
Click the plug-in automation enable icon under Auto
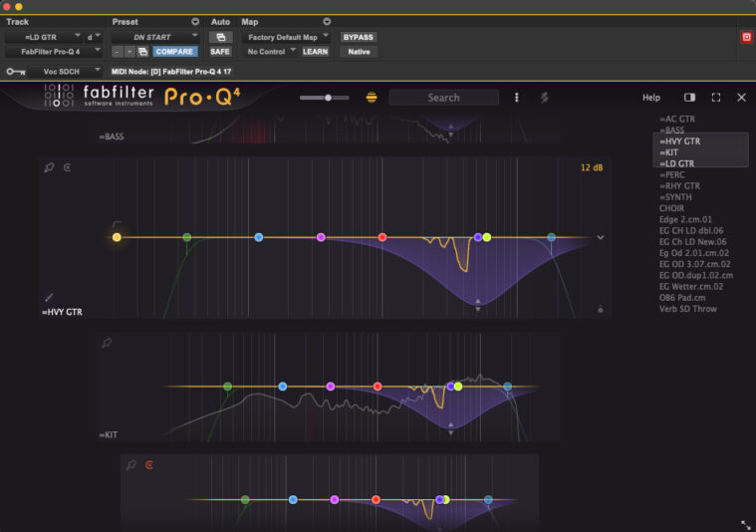(220, 37)
